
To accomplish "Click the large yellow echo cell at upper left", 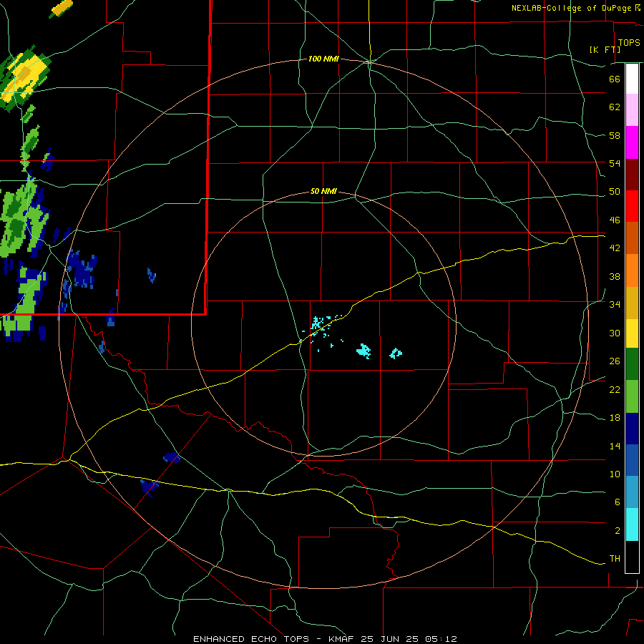I will [24, 77].
